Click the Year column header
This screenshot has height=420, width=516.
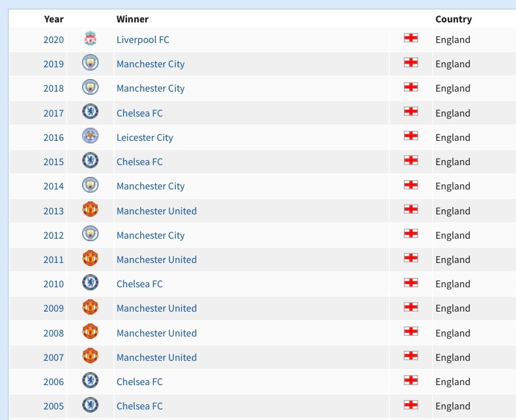click(x=54, y=19)
